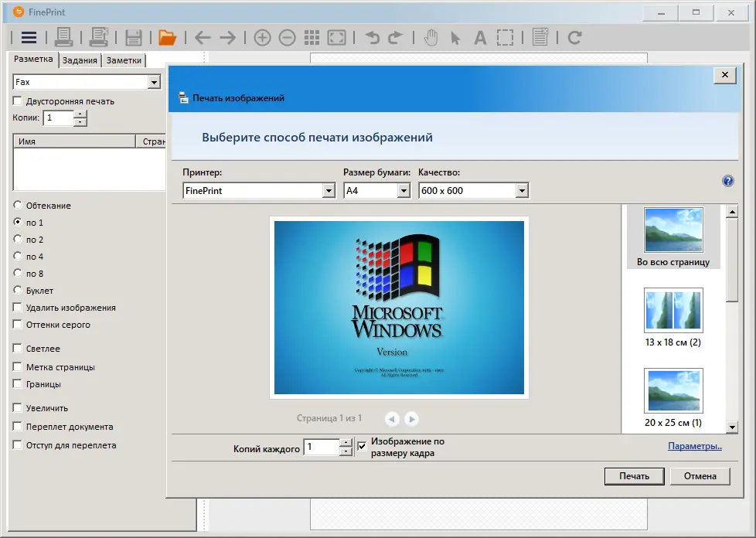Switch to the Разметка tab
The image size is (756, 538).
tap(33, 59)
